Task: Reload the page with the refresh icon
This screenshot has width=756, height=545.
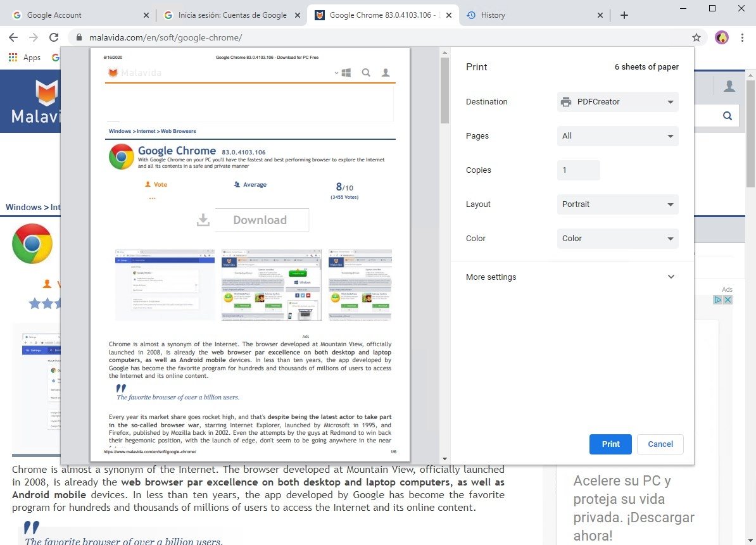Action: pos(54,37)
